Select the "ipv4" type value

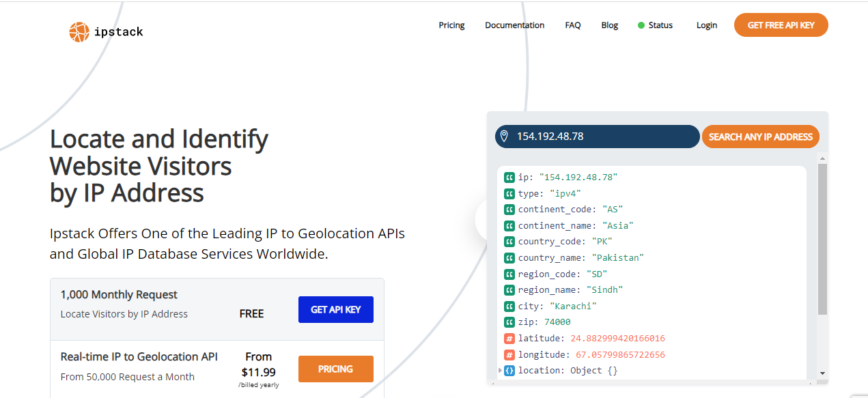tap(565, 193)
